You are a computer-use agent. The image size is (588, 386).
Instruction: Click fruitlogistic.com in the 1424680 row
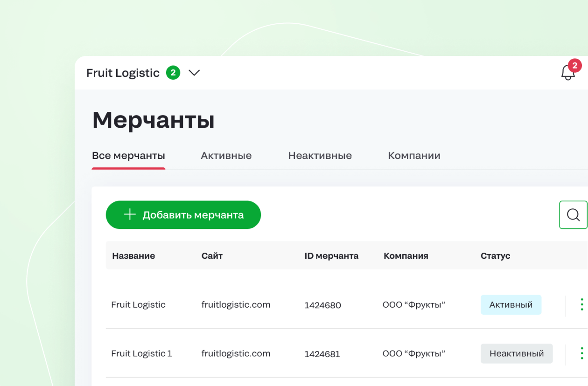(236, 305)
